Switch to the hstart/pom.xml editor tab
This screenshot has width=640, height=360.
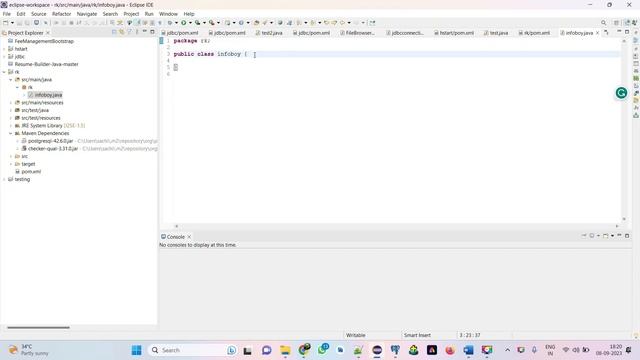[x=454, y=33]
